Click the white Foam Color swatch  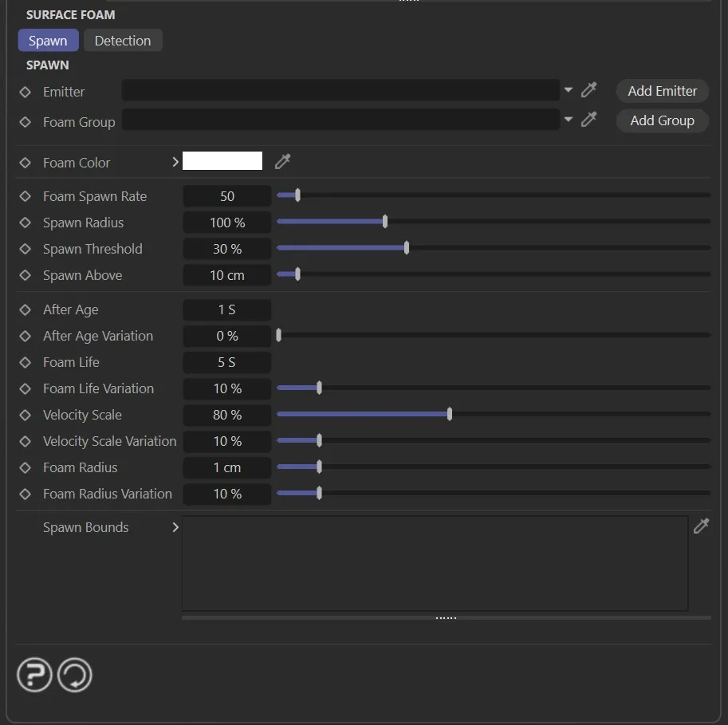click(x=222, y=161)
